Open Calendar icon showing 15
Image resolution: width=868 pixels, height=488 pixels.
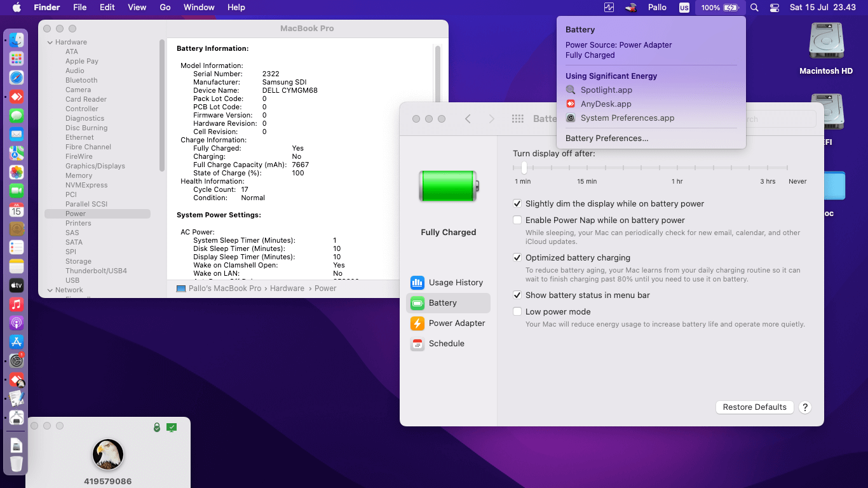pyautogui.click(x=17, y=210)
